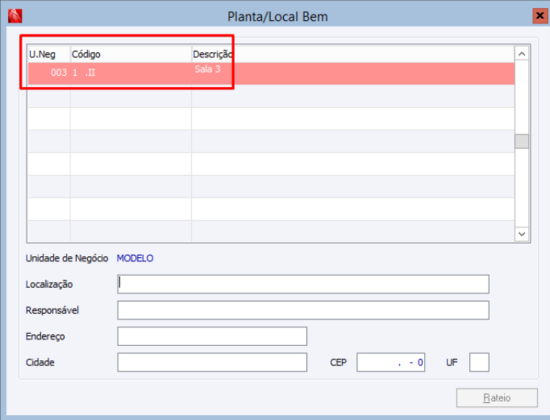The height and width of the screenshot is (420, 550).
Task: Click the UF state field
Action: [x=479, y=362]
